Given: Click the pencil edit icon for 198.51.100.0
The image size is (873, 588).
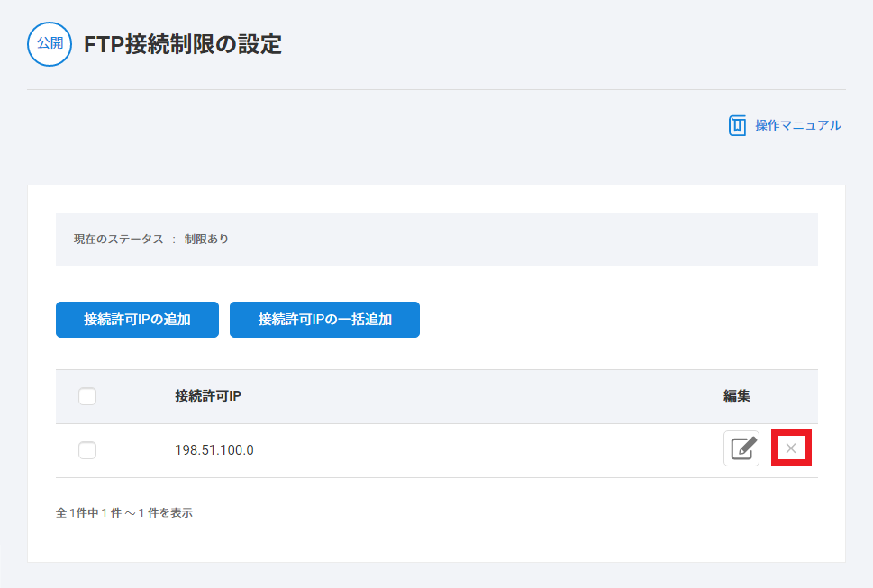Looking at the screenshot, I should pyautogui.click(x=741, y=448).
